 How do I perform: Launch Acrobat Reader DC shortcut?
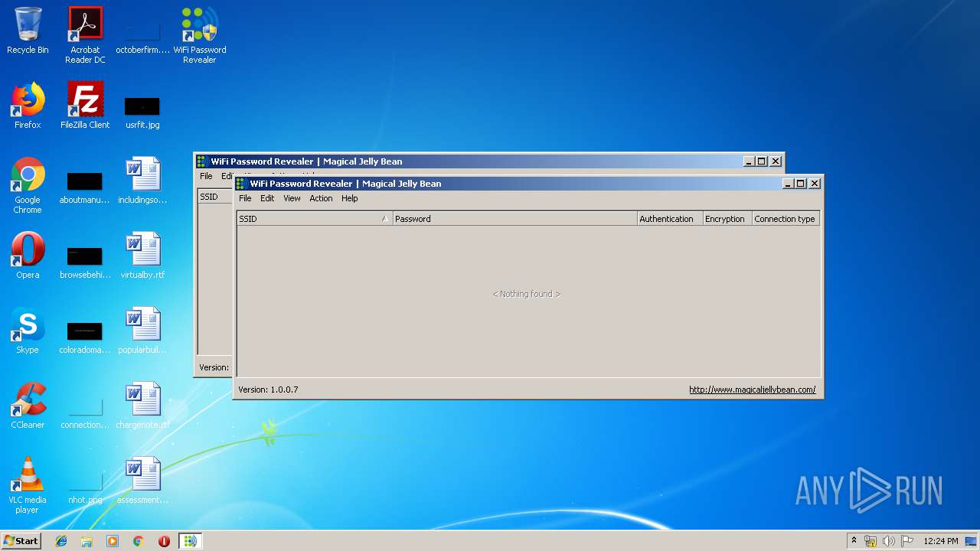pos(85,35)
